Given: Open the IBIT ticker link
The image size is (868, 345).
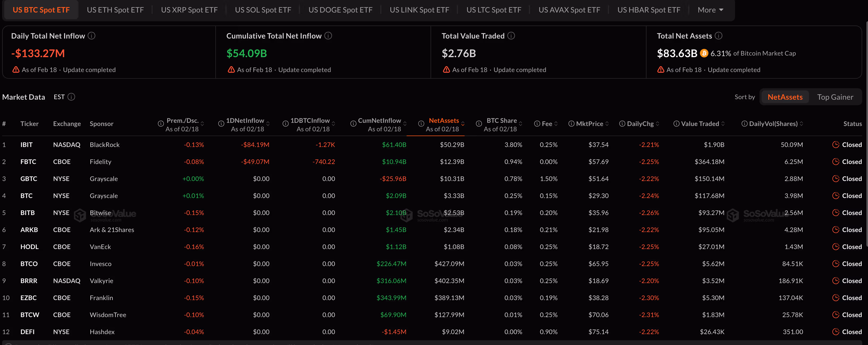Looking at the screenshot, I should tap(26, 145).
